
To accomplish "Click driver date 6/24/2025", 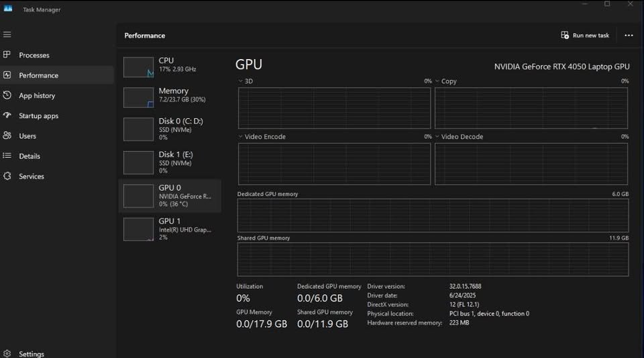I will [x=462, y=295].
